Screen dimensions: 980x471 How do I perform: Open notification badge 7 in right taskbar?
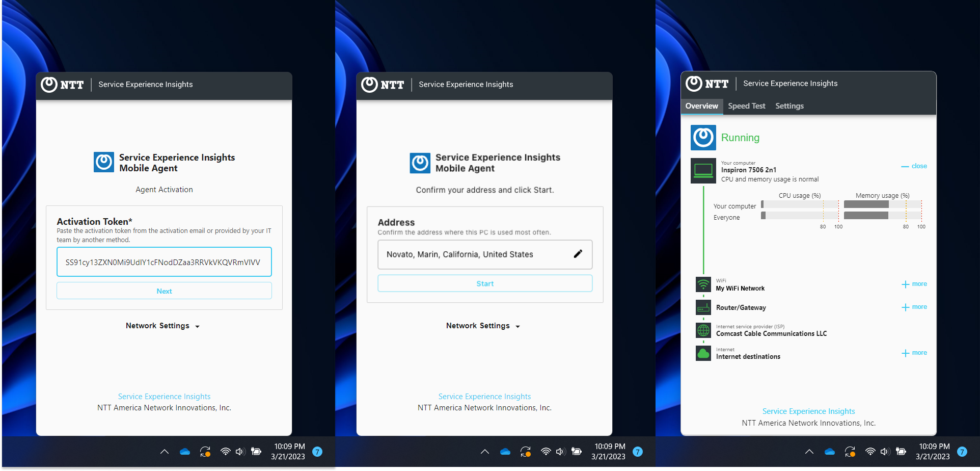coord(962,452)
